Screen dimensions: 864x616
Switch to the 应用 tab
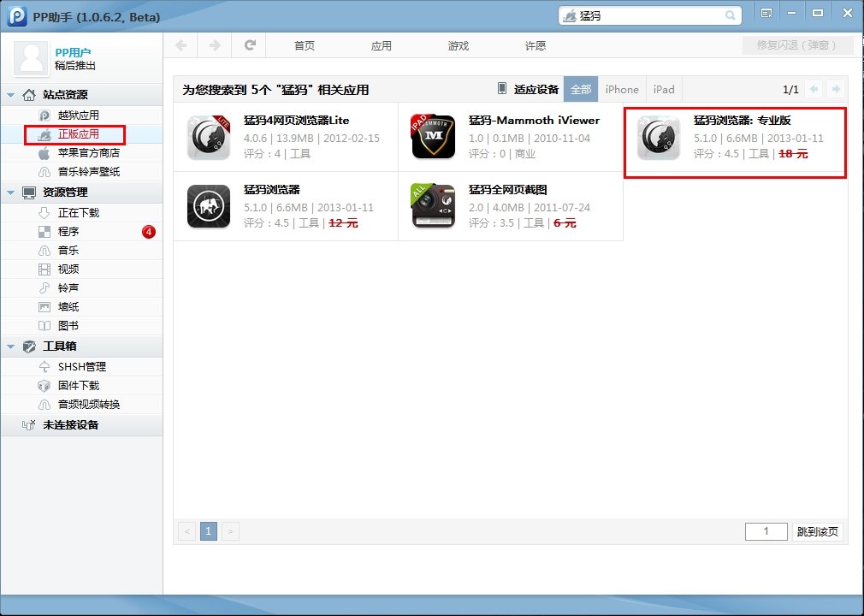click(382, 46)
